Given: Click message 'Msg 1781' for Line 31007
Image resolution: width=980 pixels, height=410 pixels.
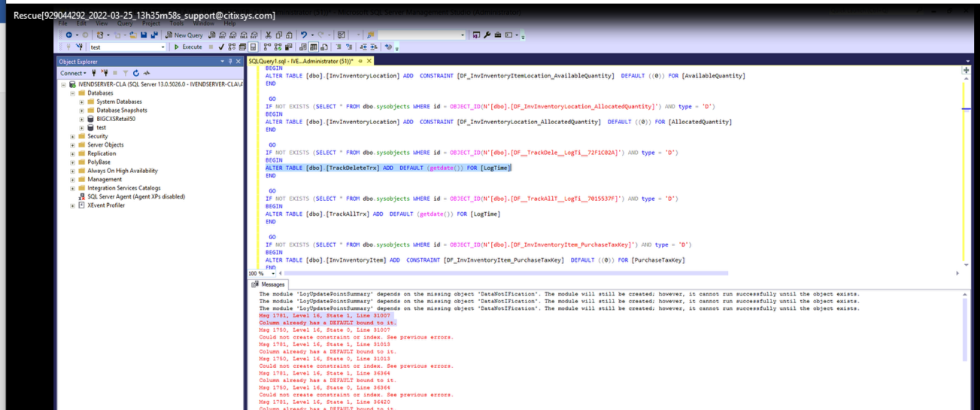Looking at the screenshot, I should [325, 316].
